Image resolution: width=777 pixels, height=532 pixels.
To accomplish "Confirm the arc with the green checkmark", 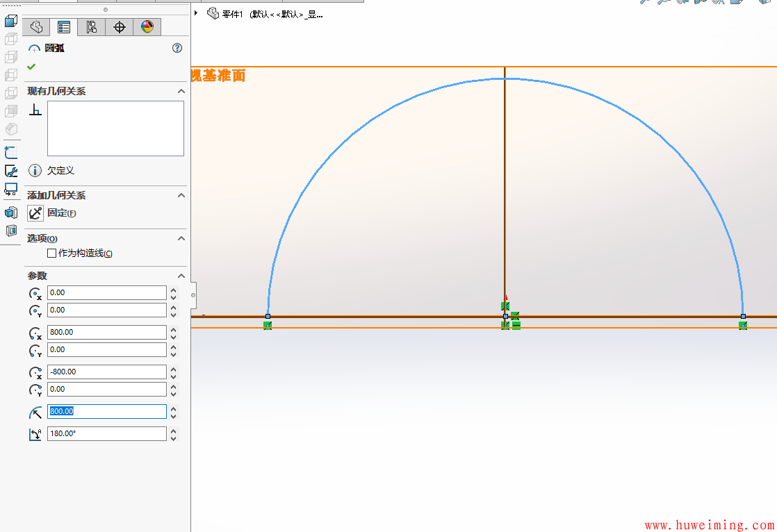I will click(33, 67).
